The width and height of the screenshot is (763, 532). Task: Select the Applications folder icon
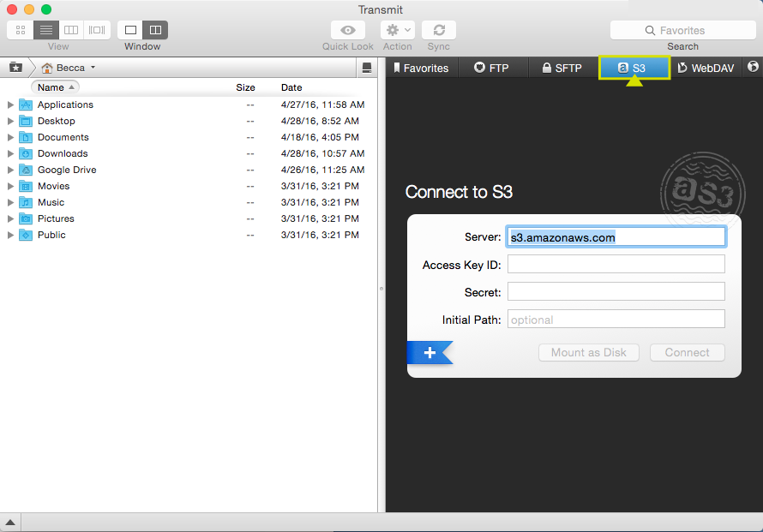(x=26, y=105)
